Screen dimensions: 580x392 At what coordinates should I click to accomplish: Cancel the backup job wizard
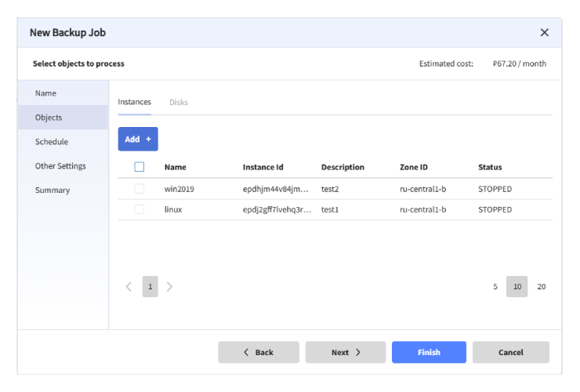(x=510, y=353)
